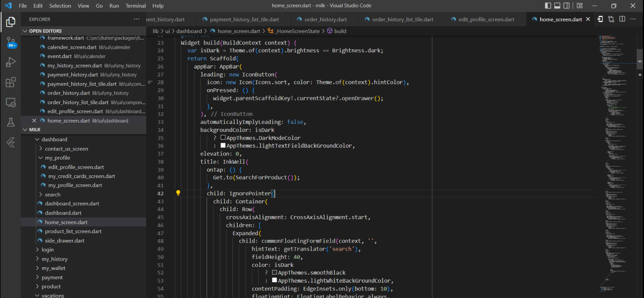Open Customize Layout options
The height and width of the screenshot is (298, 644).
tap(580, 5)
